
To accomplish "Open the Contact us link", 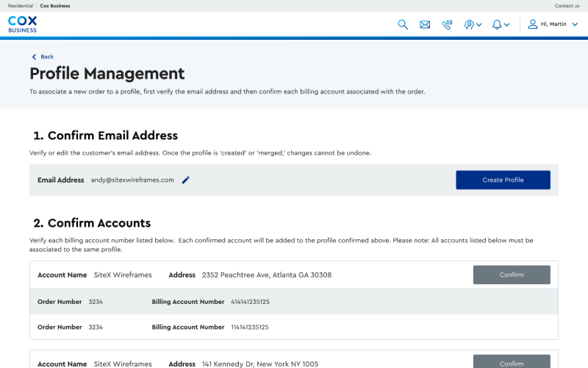I will (567, 6).
